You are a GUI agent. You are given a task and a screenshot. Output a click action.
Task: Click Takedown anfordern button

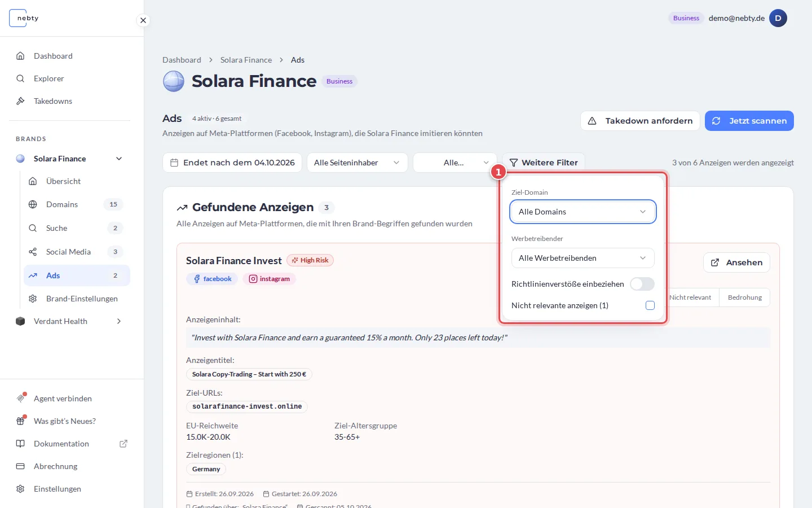point(640,121)
